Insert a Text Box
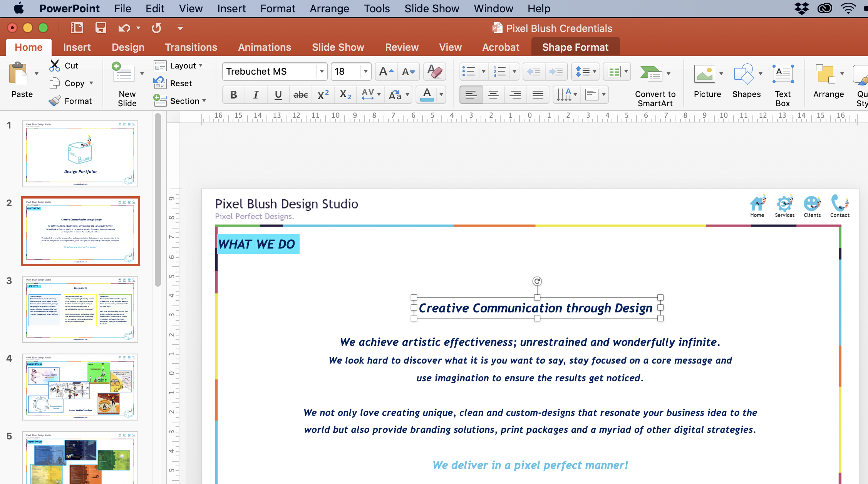This screenshot has width=868, height=484. tap(783, 85)
